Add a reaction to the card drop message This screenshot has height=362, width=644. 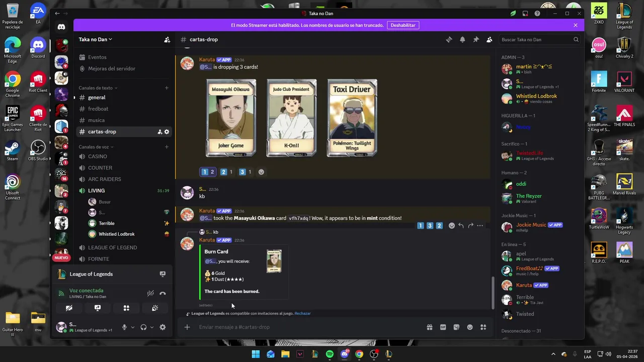[x=261, y=172]
